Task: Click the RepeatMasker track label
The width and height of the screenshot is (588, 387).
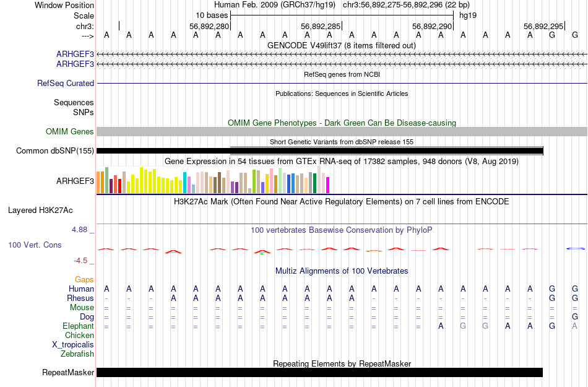Action: 68,372
